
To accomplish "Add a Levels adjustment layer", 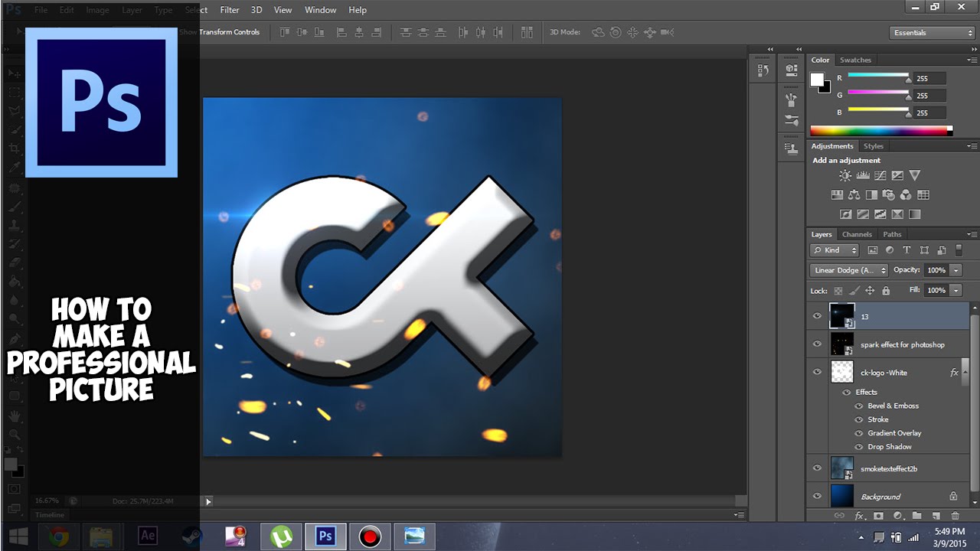I will tap(863, 175).
